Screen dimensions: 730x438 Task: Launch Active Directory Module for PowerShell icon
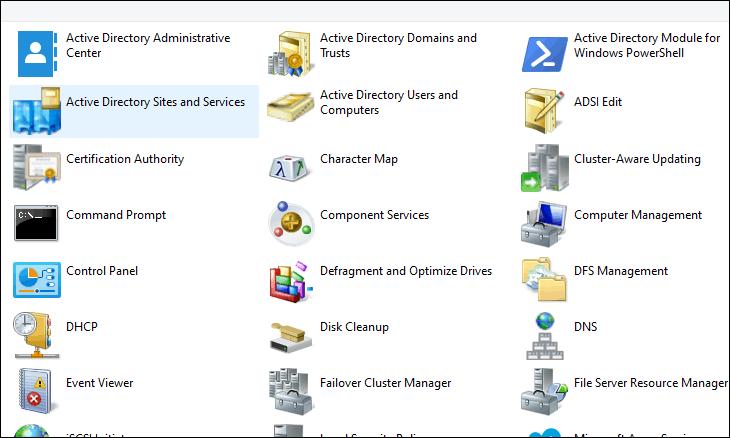coord(544,55)
